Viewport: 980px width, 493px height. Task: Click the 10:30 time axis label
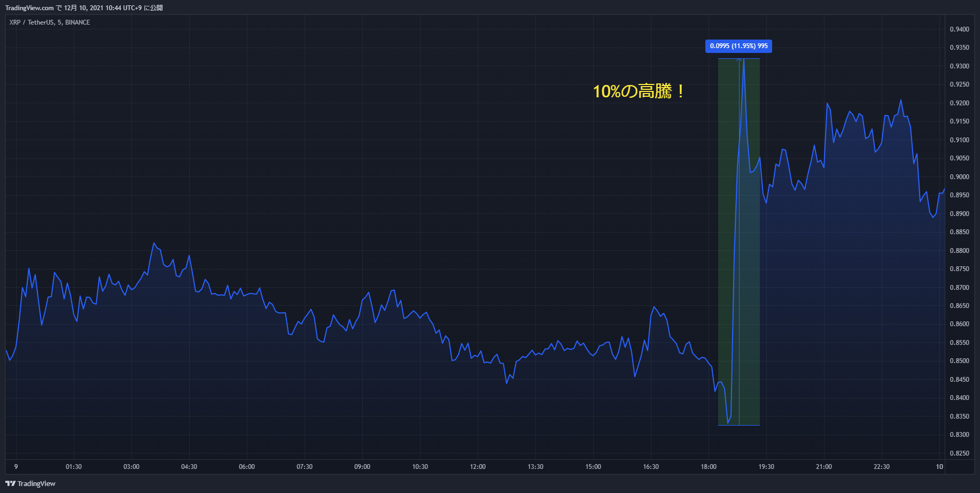420,467
